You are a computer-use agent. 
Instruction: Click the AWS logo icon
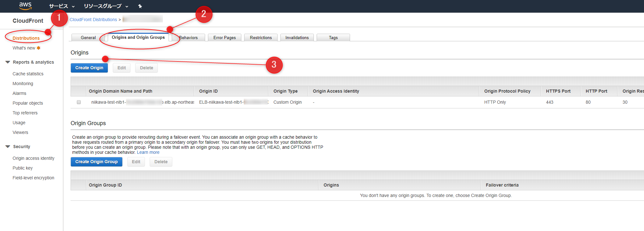point(25,6)
